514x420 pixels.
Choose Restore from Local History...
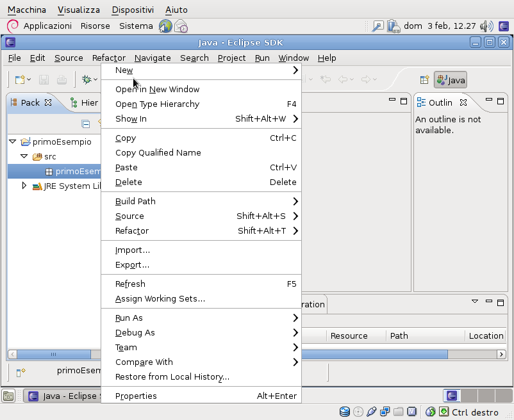pos(201,377)
